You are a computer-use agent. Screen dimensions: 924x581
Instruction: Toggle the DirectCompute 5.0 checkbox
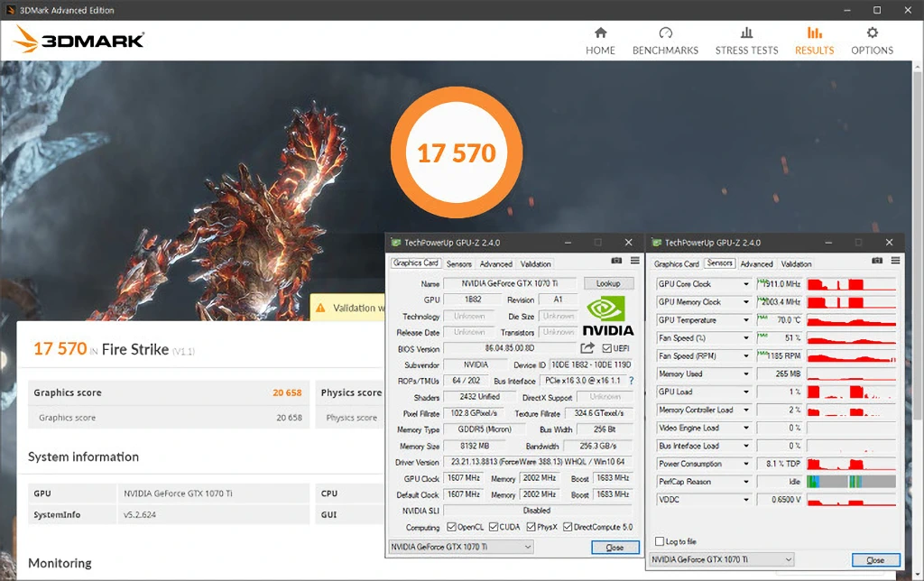click(x=568, y=527)
